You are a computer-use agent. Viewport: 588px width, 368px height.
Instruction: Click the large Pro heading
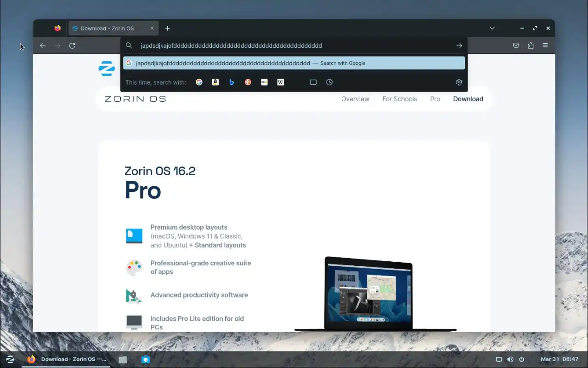(x=143, y=190)
